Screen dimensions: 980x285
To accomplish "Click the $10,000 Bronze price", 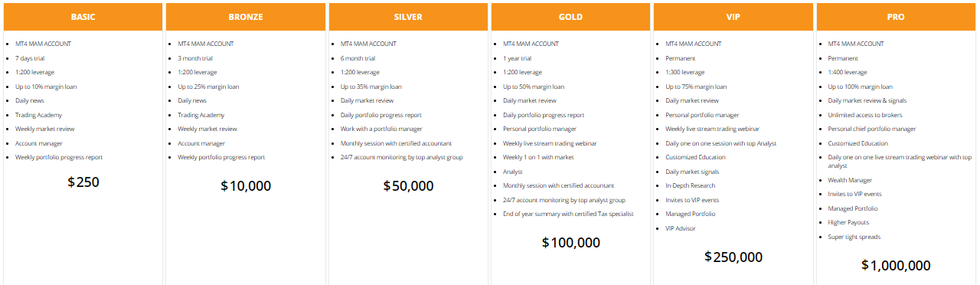I will [246, 185].
